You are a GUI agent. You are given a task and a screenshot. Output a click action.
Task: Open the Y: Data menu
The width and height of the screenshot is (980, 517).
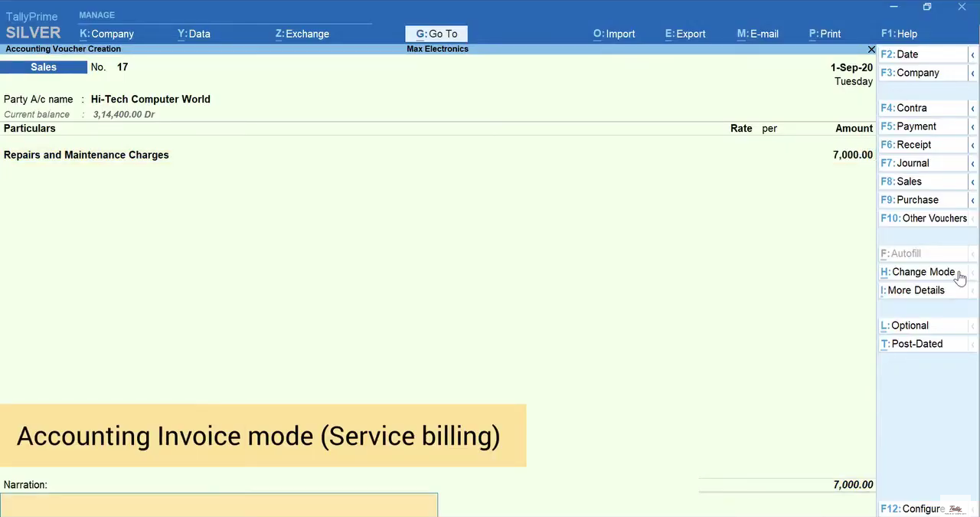pos(194,34)
